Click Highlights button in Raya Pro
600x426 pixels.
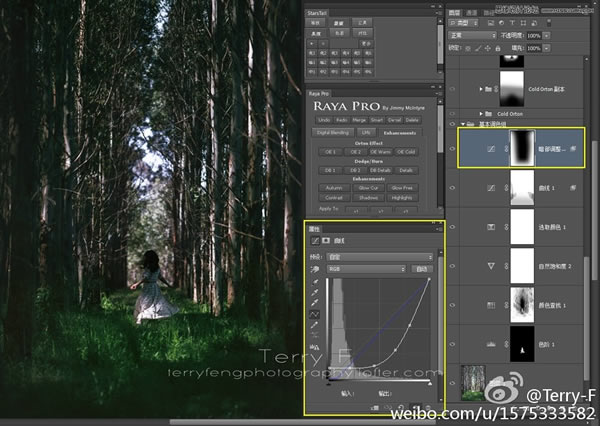click(402, 198)
